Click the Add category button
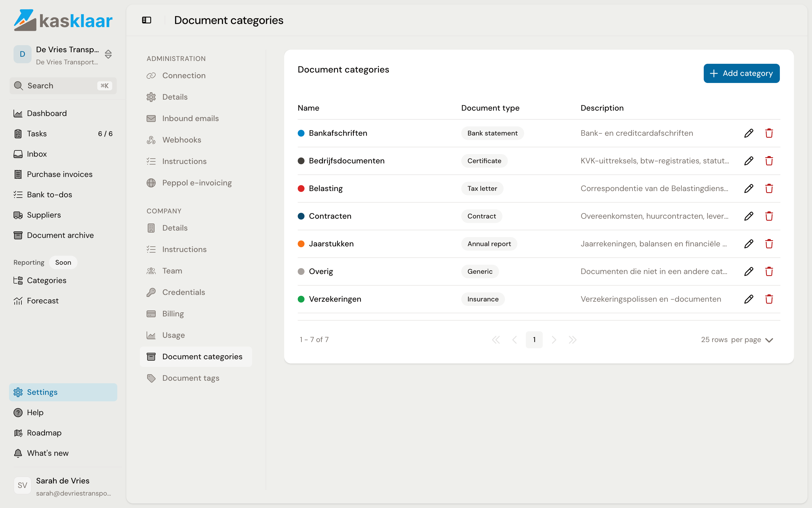The width and height of the screenshot is (812, 508). [742, 73]
